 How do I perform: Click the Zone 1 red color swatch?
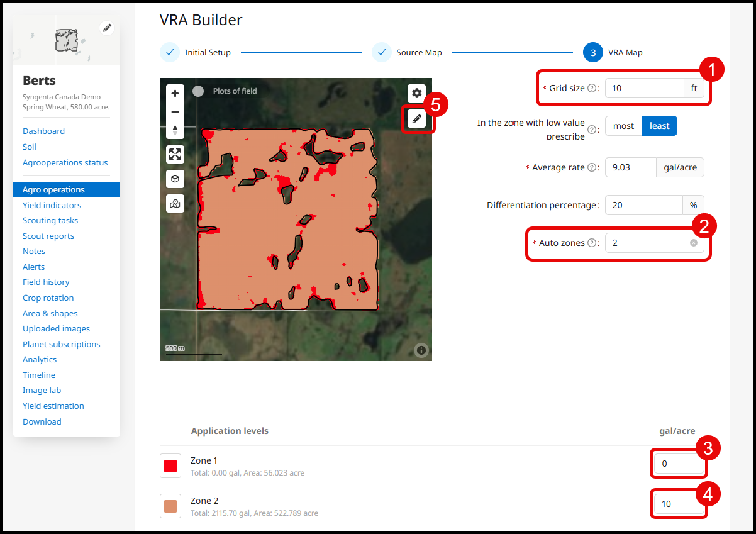coord(170,466)
